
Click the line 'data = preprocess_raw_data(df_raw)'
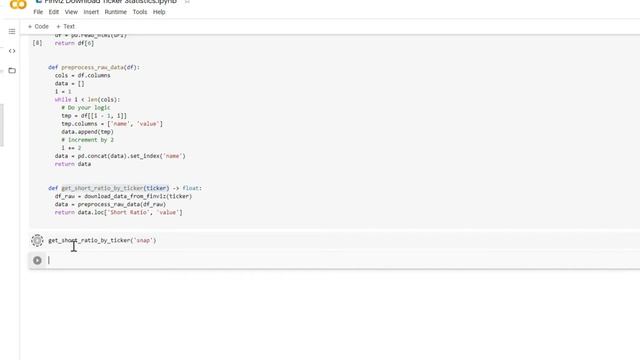pyautogui.click(x=110, y=204)
